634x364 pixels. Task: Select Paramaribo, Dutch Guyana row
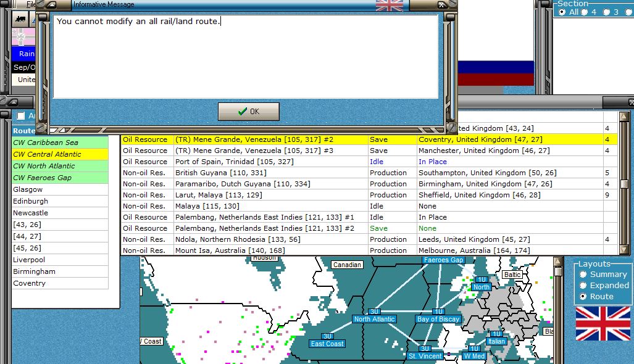point(369,184)
